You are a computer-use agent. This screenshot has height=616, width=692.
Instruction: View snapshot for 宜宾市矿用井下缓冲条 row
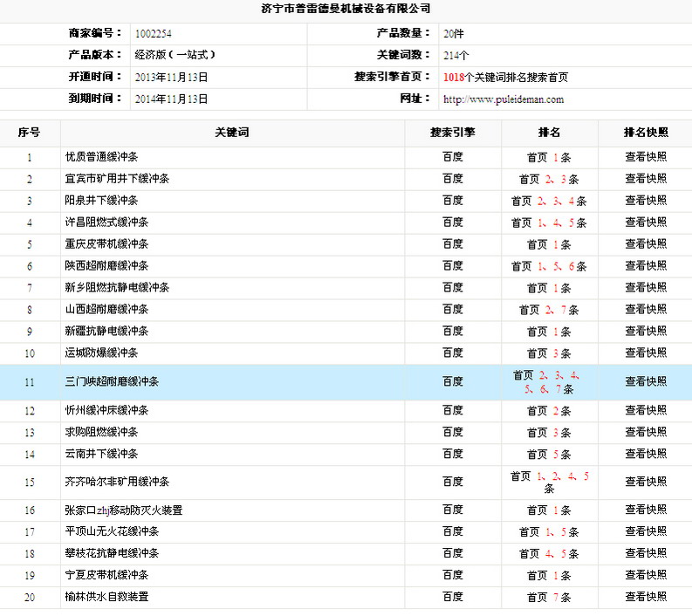point(646,179)
